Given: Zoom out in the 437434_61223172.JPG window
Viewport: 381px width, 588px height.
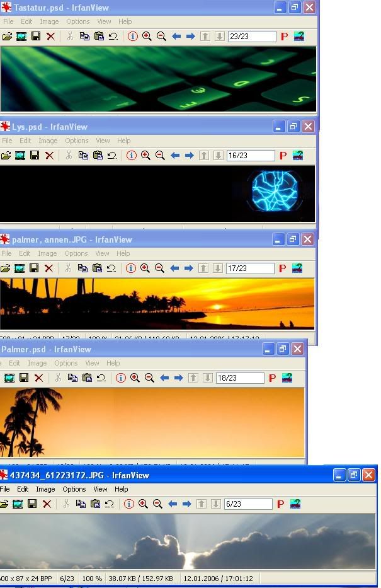Looking at the screenshot, I should point(157,504).
